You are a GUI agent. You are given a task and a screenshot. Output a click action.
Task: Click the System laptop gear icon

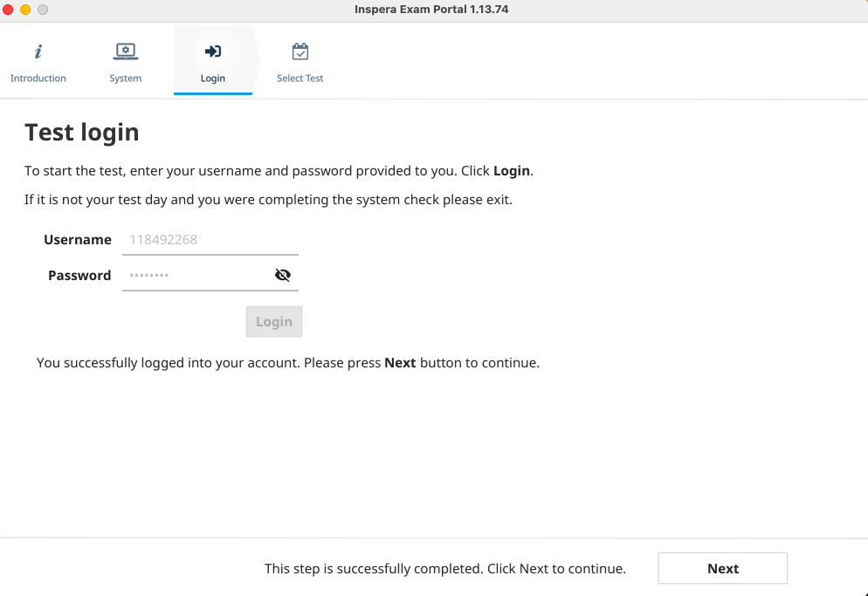(x=126, y=51)
